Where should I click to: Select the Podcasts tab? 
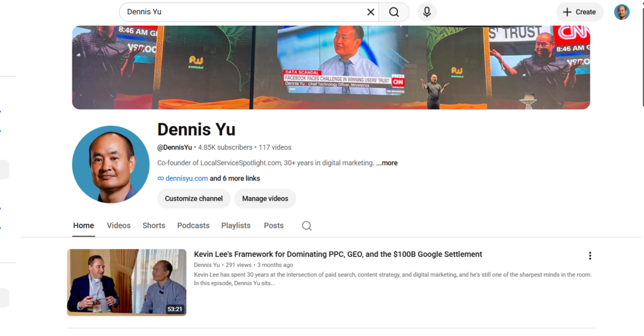click(x=193, y=226)
